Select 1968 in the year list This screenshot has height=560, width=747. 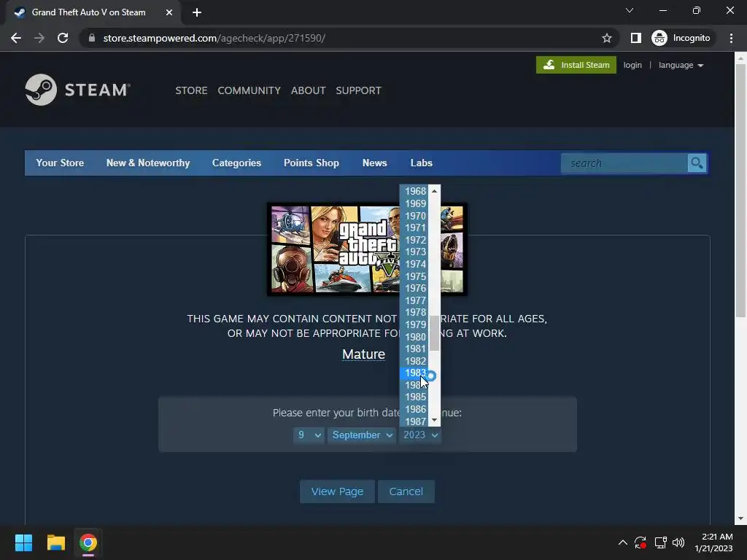point(414,192)
